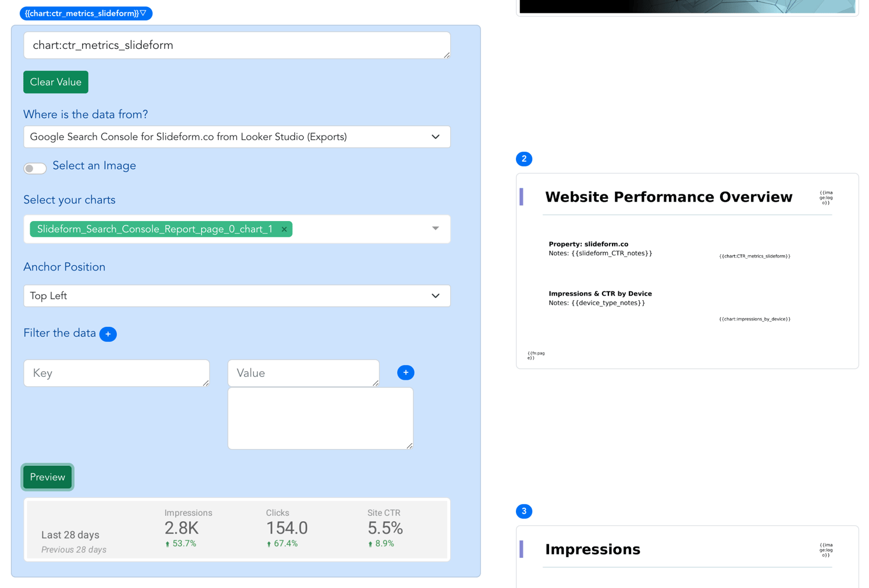Click the slide number 3 badge
This screenshot has height=588, width=869.
click(523, 511)
